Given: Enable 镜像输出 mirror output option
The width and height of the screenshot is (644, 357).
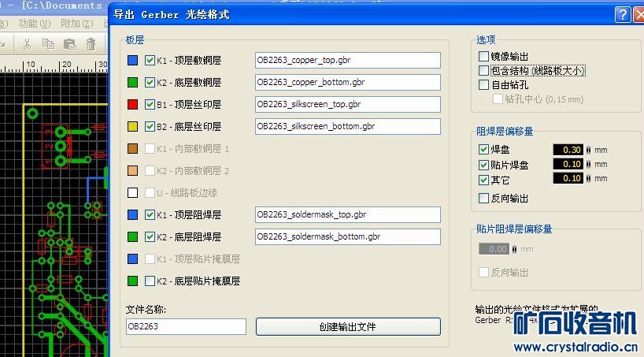Looking at the screenshot, I should point(484,56).
